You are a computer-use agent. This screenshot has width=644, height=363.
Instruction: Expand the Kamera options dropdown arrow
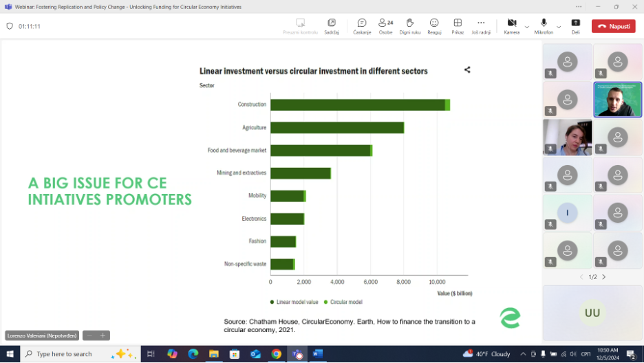click(527, 27)
